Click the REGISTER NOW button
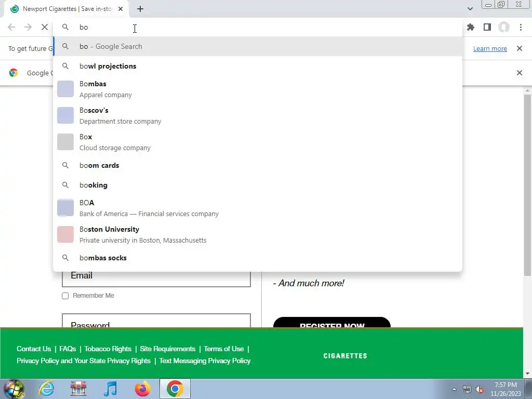The width and height of the screenshot is (532, 399). pos(332,322)
